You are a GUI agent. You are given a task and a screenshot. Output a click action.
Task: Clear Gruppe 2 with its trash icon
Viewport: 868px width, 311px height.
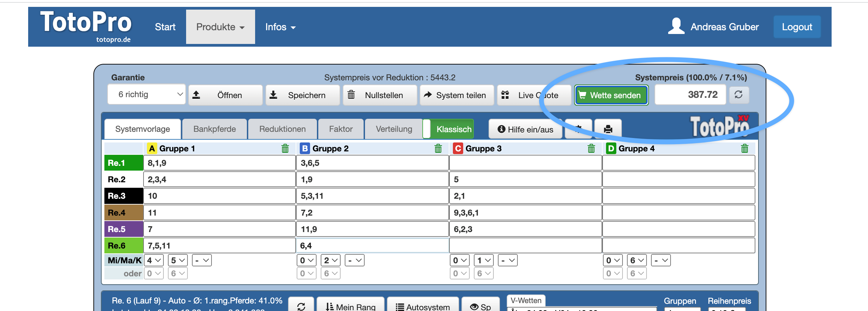[438, 149]
